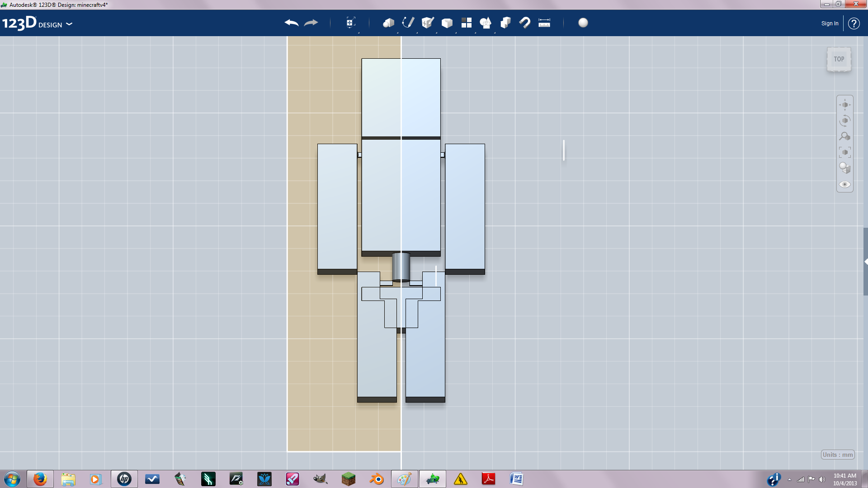Toggle the visibility eye icon
The height and width of the screenshot is (488, 868).
(x=844, y=184)
